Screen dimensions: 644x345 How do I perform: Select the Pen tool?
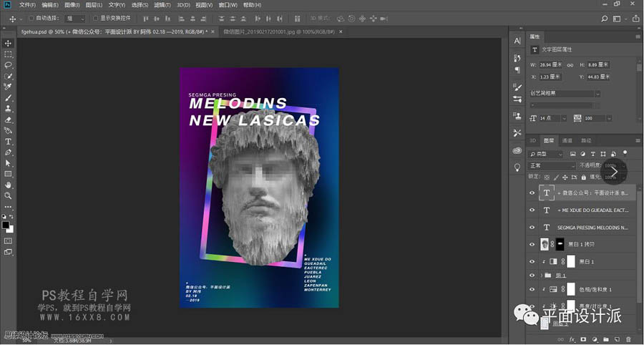coord(8,152)
